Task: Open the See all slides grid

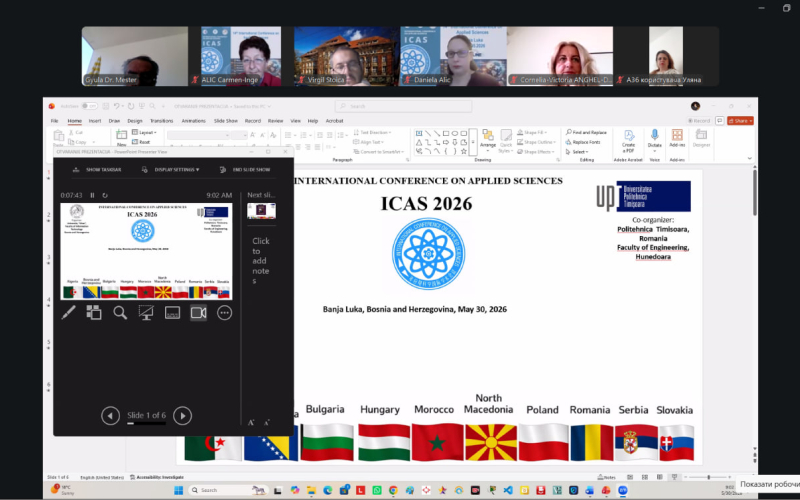Action: [x=94, y=312]
